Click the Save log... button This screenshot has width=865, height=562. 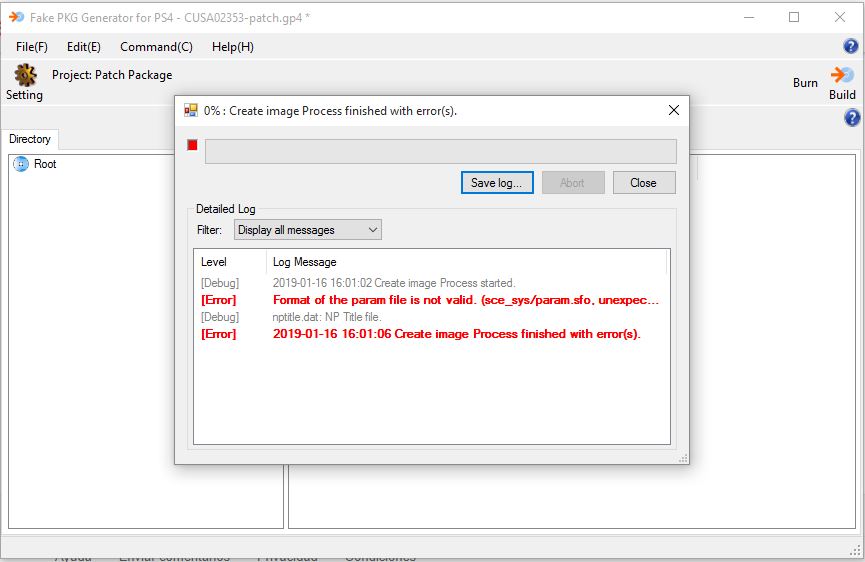497,183
